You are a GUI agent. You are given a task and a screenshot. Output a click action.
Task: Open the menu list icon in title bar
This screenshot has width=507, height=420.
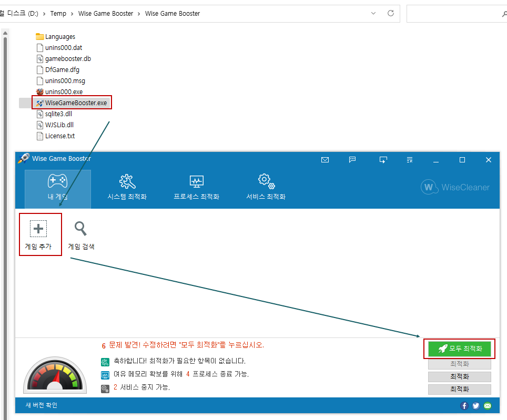click(x=410, y=160)
